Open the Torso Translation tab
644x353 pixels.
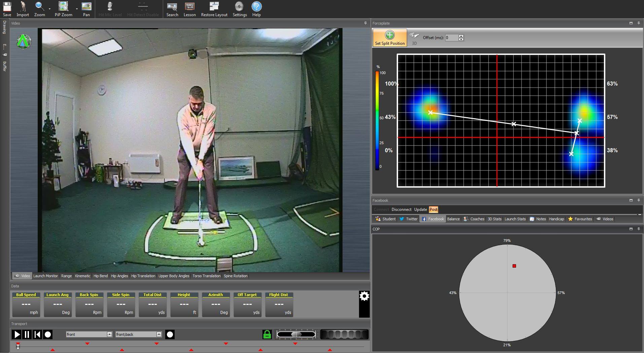[206, 276]
